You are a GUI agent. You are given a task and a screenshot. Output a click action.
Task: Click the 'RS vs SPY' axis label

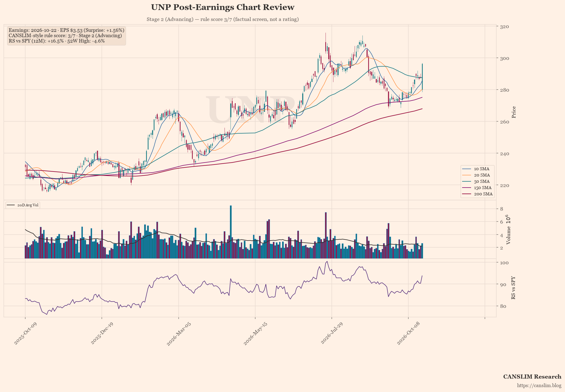[x=513, y=288]
